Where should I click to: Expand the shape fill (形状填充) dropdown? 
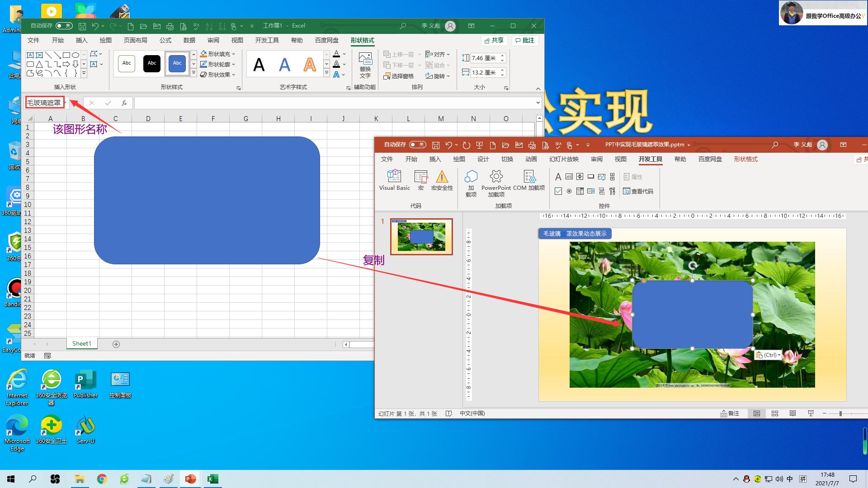tap(234, 54)
